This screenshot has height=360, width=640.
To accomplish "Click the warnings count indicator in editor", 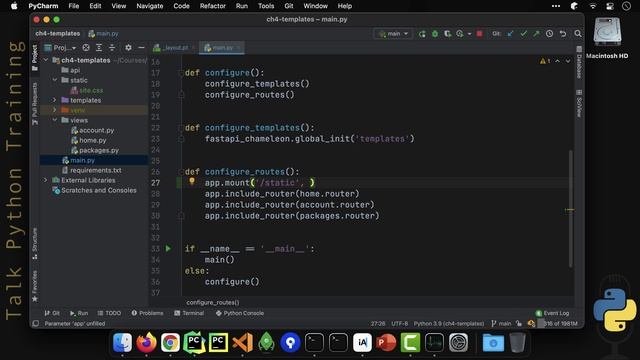I will tap(545, 61).
